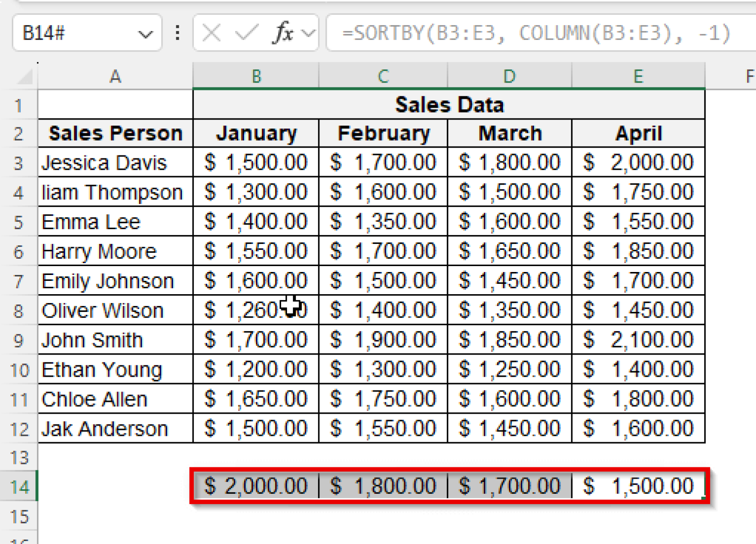
Task: Select column A header
Action: click(x=115, y=77)
